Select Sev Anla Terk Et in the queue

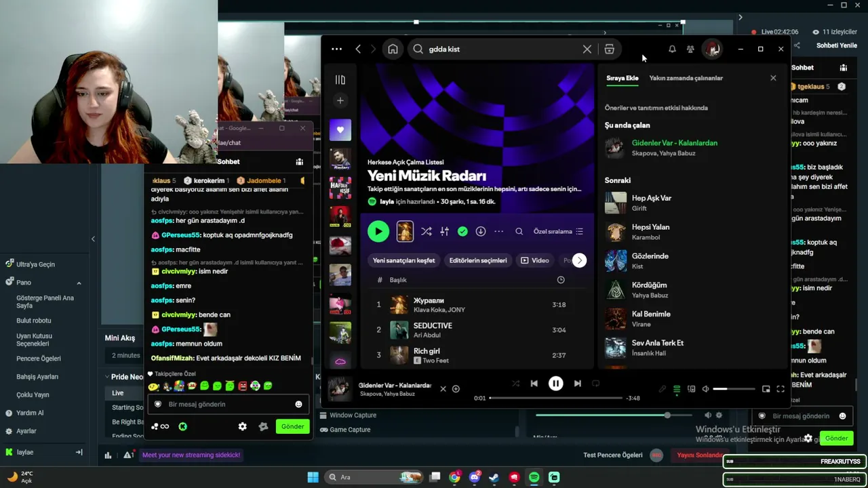pos(692,348)
